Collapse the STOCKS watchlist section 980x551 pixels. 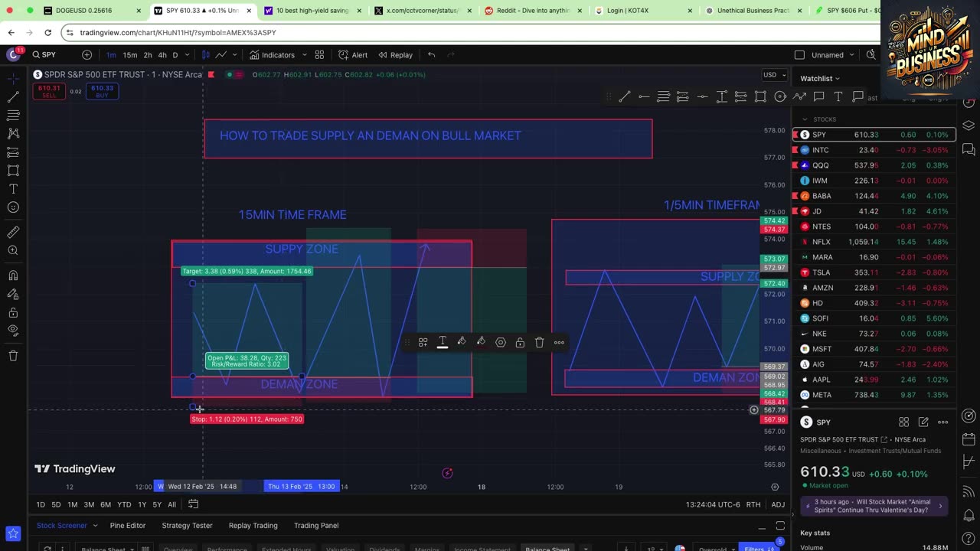click(805, 119)
